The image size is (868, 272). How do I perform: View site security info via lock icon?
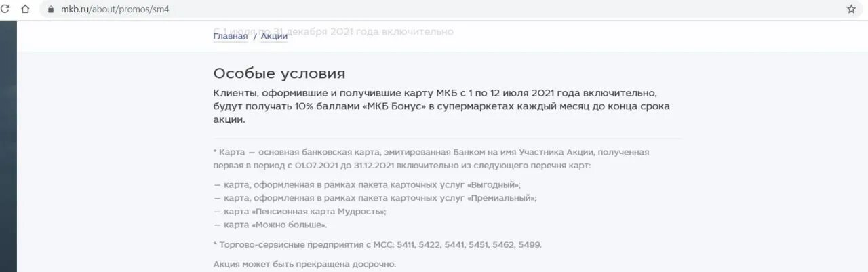click(50, 9)
